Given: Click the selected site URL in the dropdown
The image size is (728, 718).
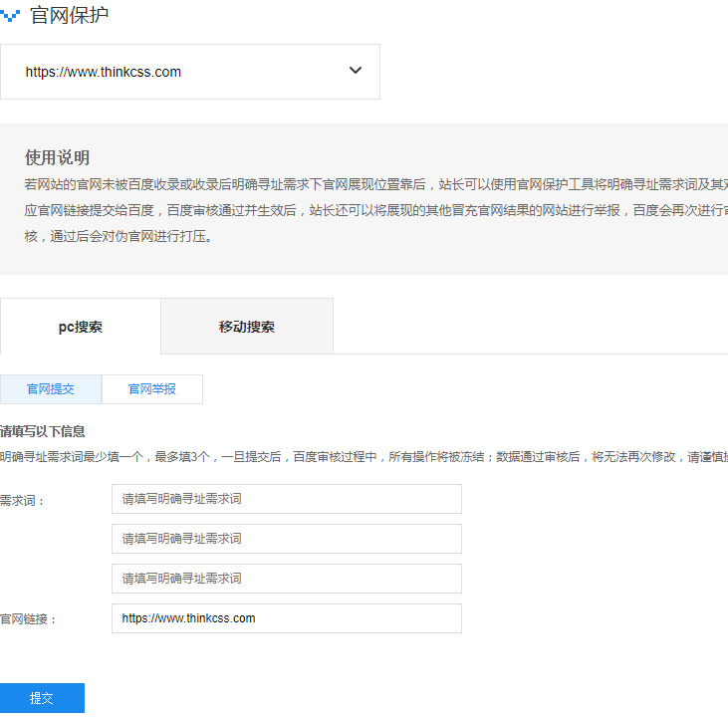Looking at the screenshot, I should tap(103, 72).
